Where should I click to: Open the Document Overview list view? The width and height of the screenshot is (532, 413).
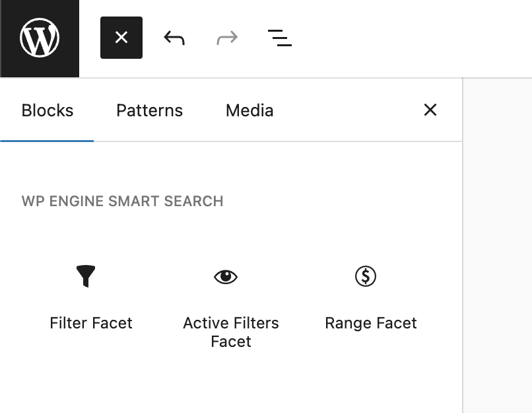[x=280, y=38]
